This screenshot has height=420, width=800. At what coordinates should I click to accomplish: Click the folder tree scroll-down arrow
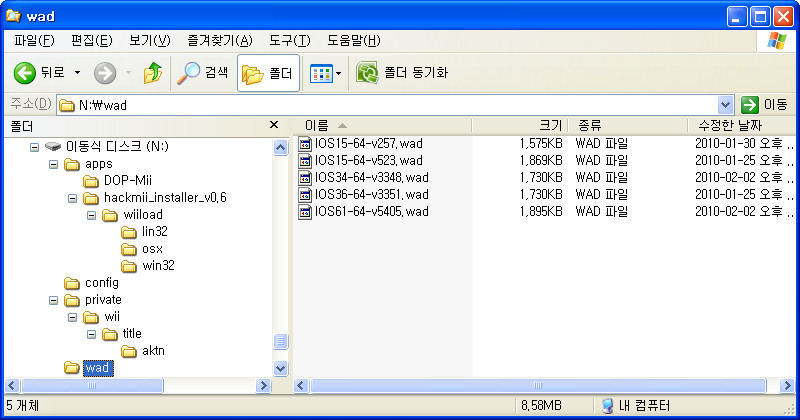pyautogui.click(x=281, y=368)
